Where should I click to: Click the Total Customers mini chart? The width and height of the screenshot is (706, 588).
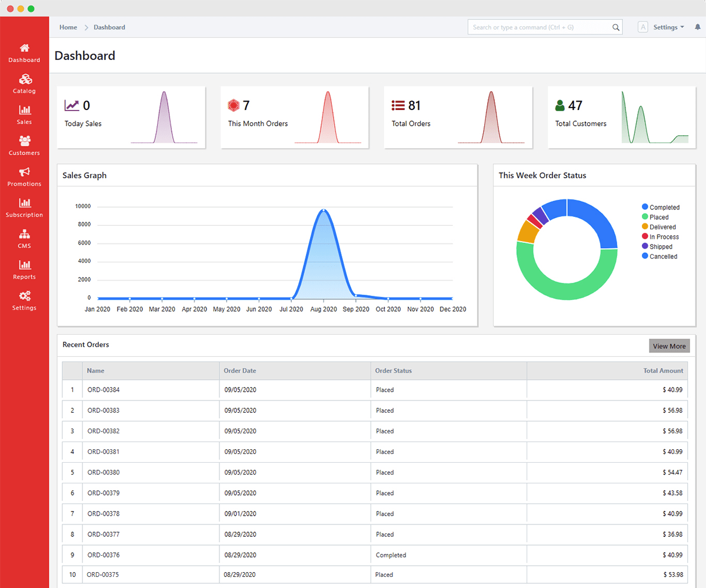pyautogui.click(x=655, y=117)
